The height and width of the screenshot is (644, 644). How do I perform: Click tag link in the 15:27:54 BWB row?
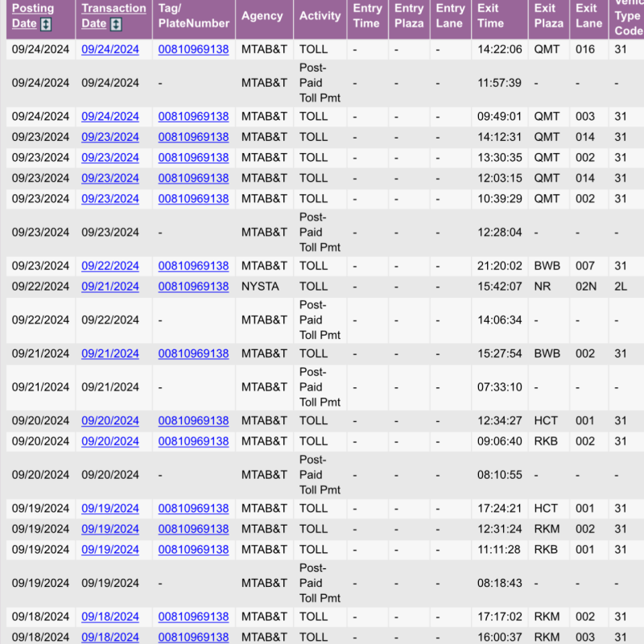[x=193, y=353]
